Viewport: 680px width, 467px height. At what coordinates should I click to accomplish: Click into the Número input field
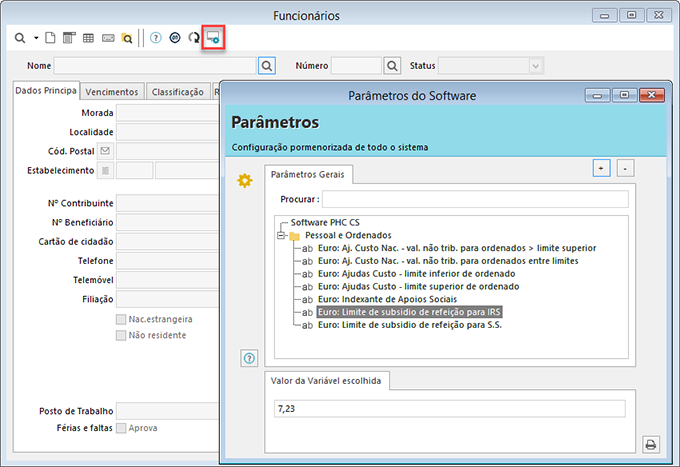pos(356,66)
